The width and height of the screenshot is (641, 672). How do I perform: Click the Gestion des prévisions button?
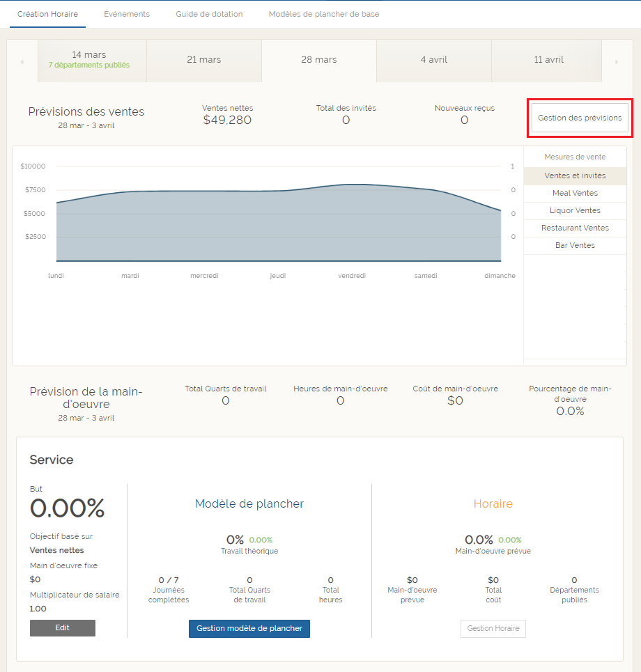580,118
